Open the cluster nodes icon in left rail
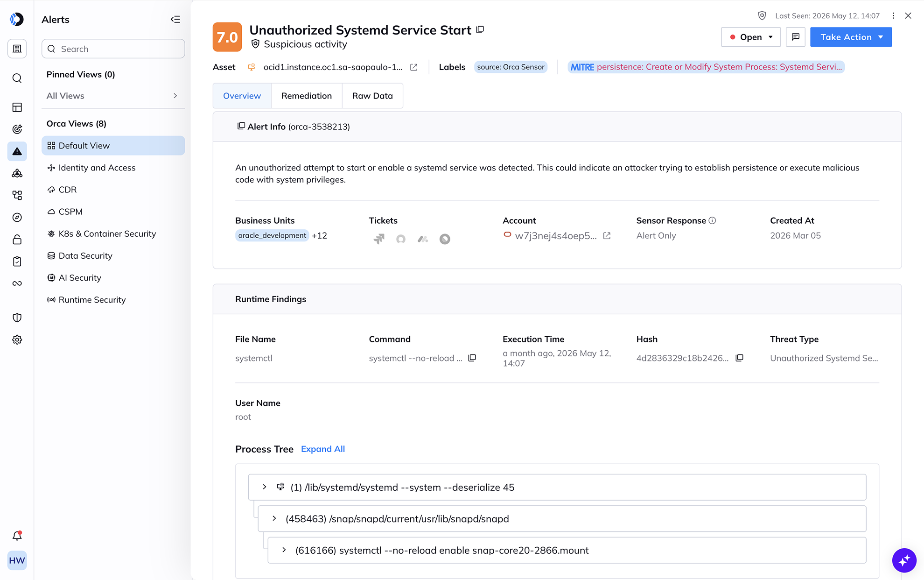Viewport: 924px width, 580px height. tap(17, 173)
